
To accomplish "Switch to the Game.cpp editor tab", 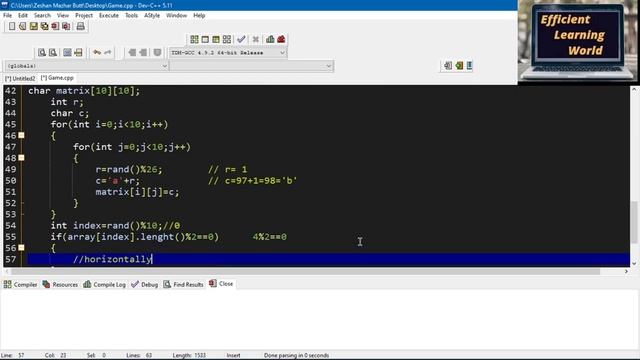I will tap(57, 78).
